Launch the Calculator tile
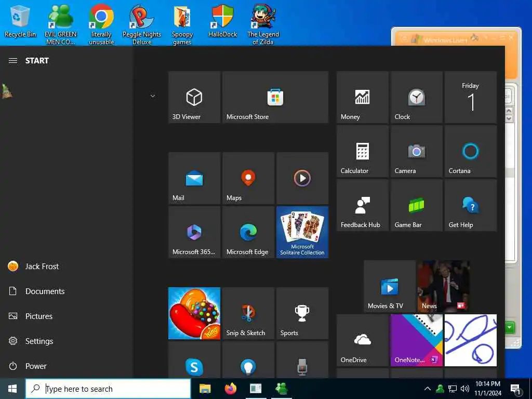 [x=362, y=151]
